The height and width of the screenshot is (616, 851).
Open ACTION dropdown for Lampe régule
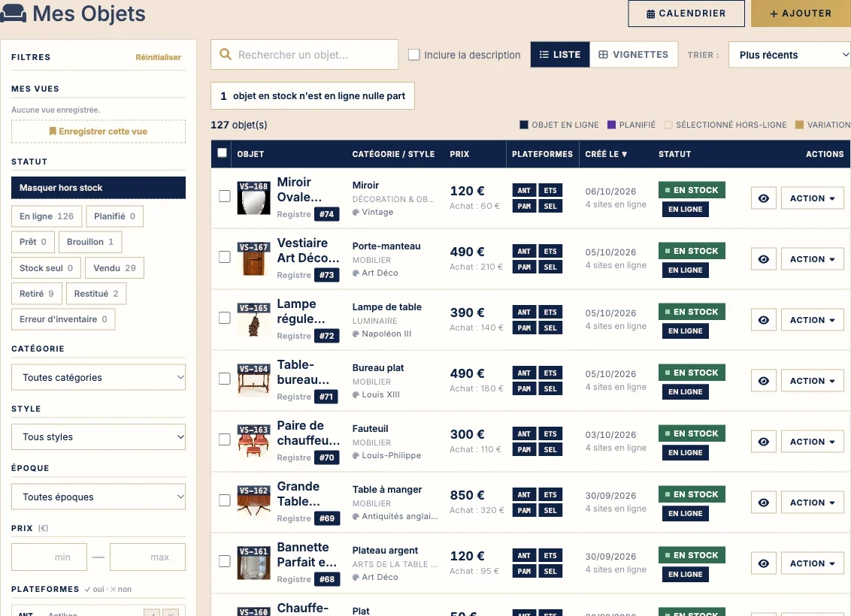pyautogui.click(x=812, y=320)
